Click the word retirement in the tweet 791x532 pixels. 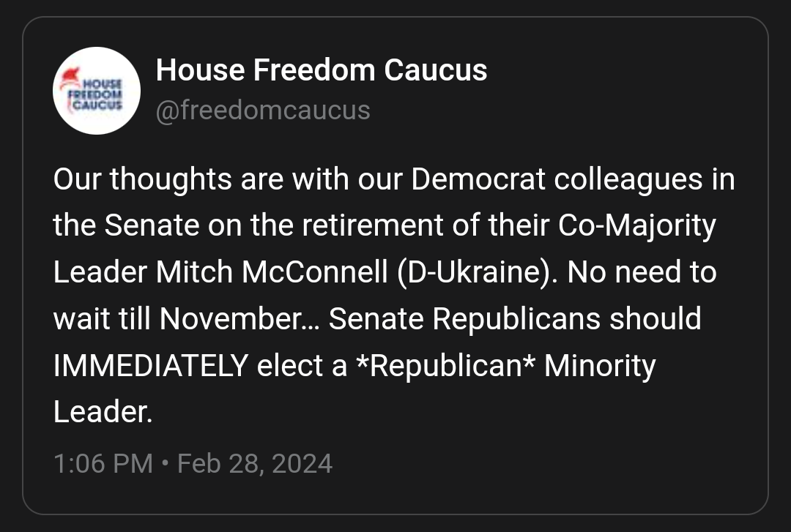(373, 225)
